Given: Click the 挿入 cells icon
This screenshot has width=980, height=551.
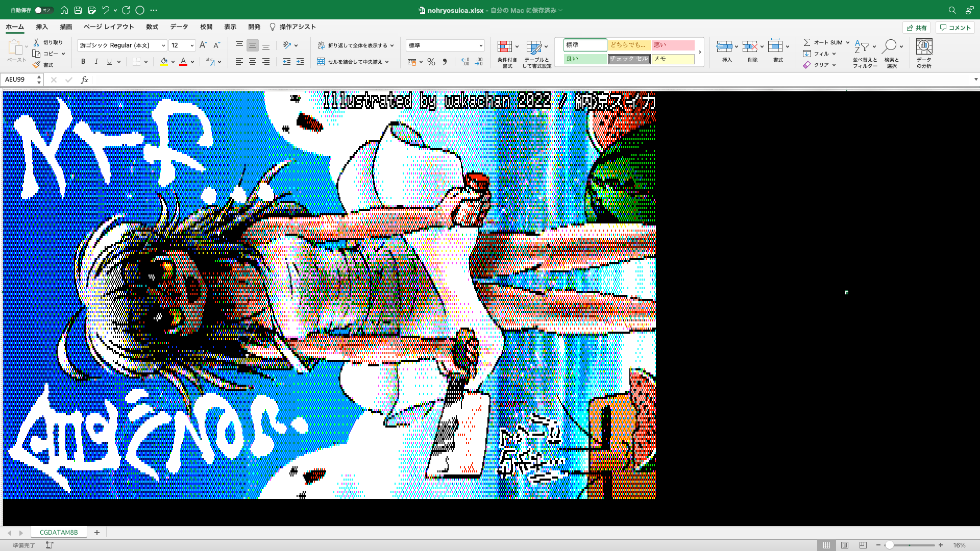Looking at the screenshot, I should click(x=724, y=47).
